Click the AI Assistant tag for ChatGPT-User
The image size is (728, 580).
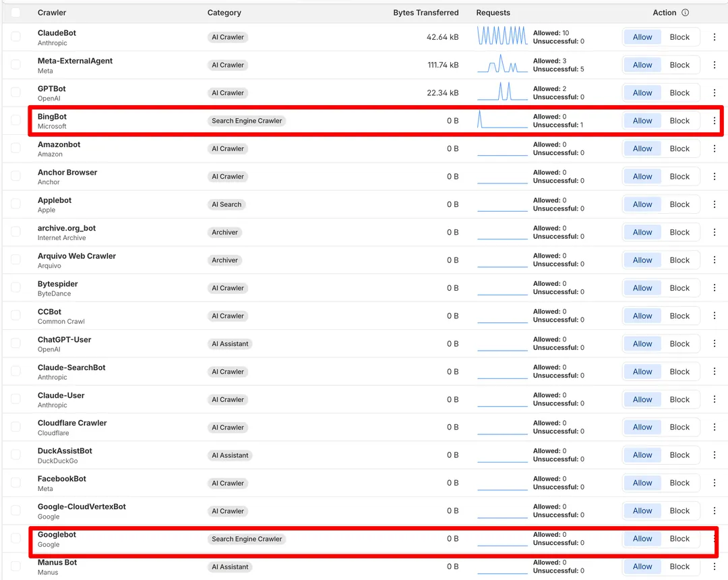pyautogui.click(x=230, y=344)
